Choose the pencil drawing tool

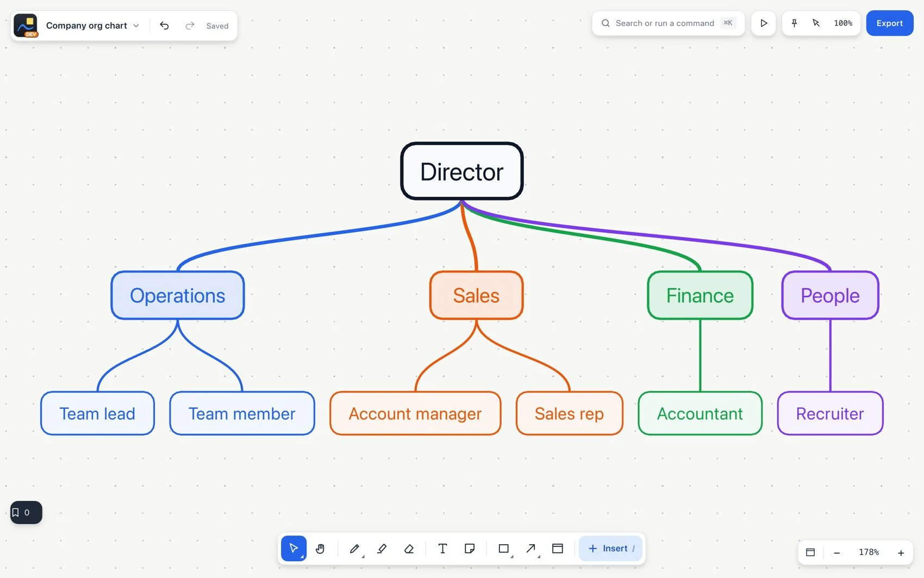(354, 548)
